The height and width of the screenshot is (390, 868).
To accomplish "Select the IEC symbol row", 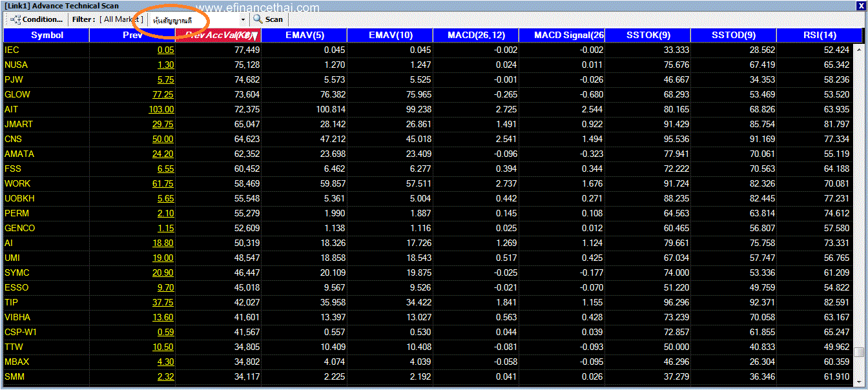I will [428, 50].
